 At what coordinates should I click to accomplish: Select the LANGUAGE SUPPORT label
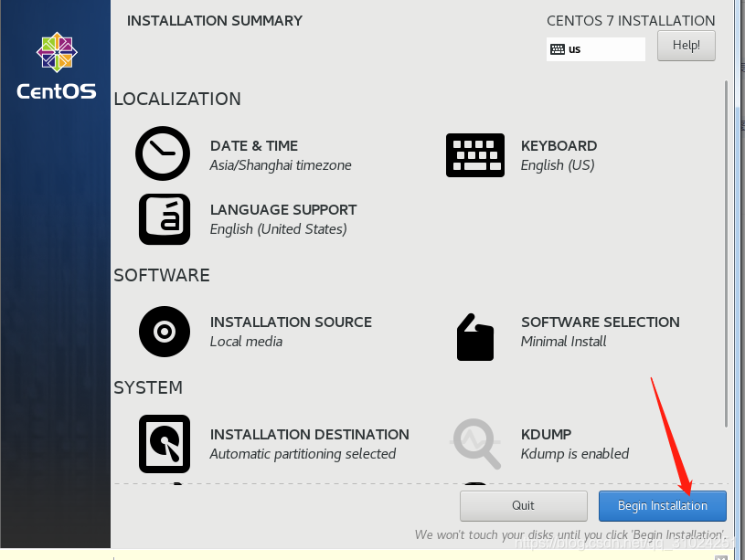(283, 209)
